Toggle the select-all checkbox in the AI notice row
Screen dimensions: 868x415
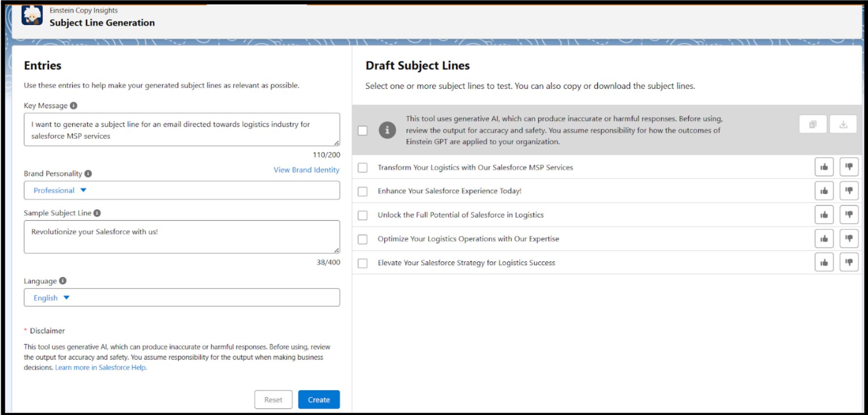point(363,131)
